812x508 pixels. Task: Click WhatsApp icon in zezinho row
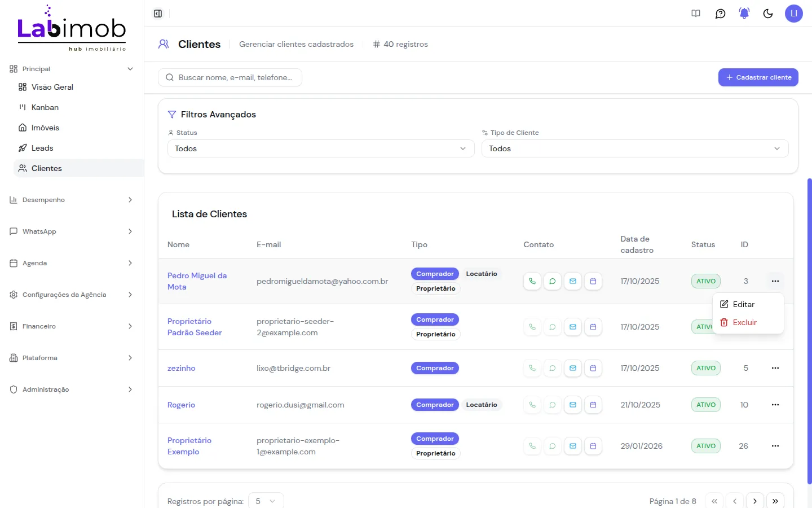(x=553, y=368)
